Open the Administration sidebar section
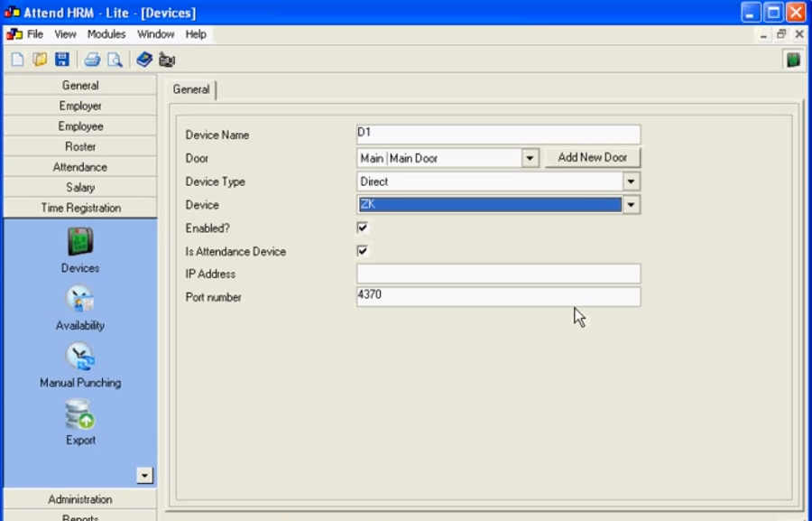Image resolution: width=812 pixels, height=521 pixels. point(80,499)
